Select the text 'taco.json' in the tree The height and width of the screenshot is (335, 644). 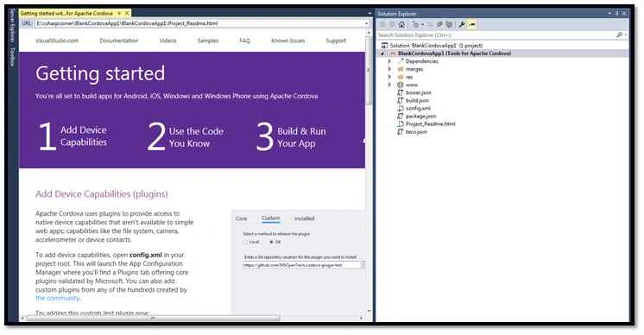416,132
